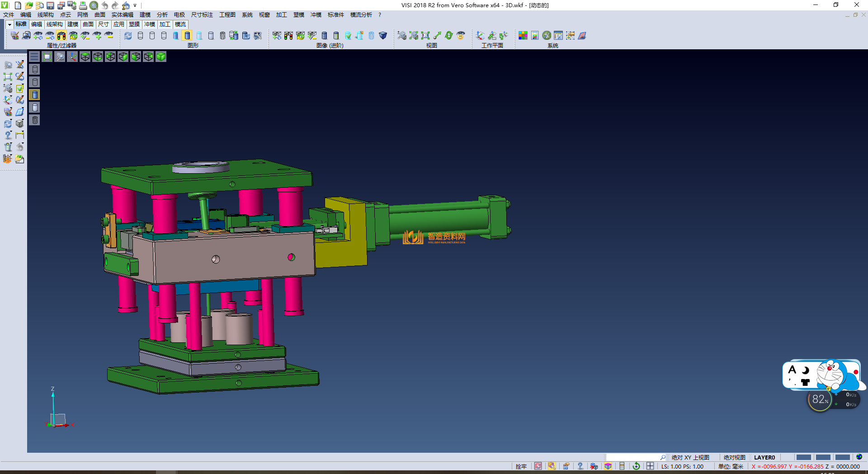Click the traffic light filter icon
The height and width of the screenshot is (474, 868).
coord(61,36)
